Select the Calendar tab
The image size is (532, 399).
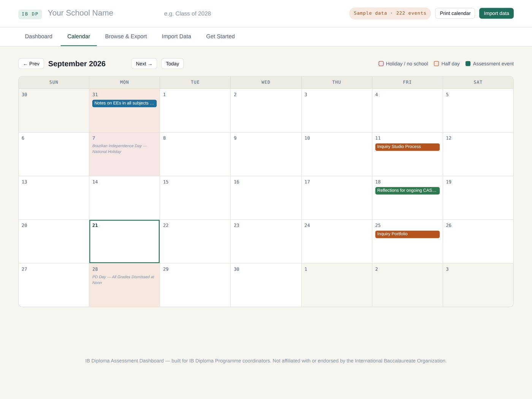click(79, 36)
